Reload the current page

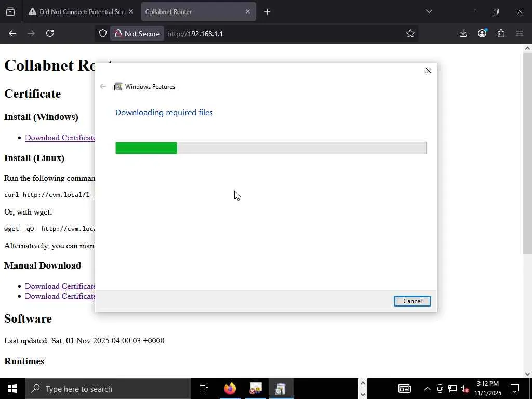50,33
